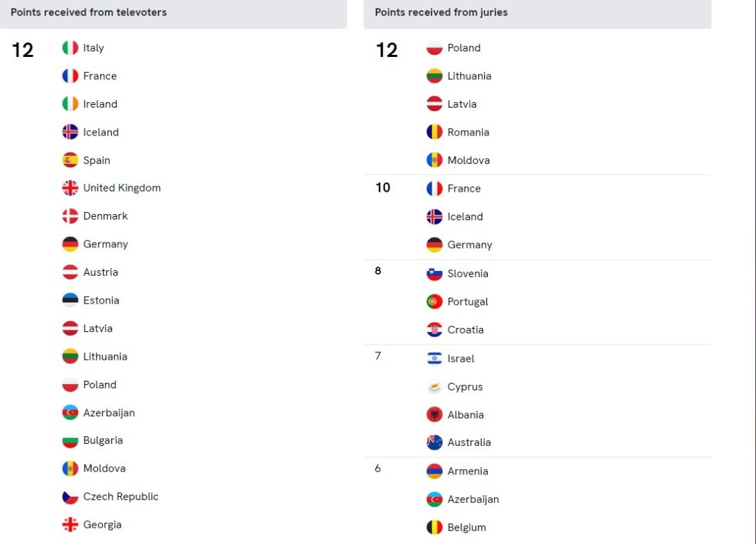This screenshot has height=544, width=756.
Task: Select the Australia flag icon
Action: tap(434, 443)
